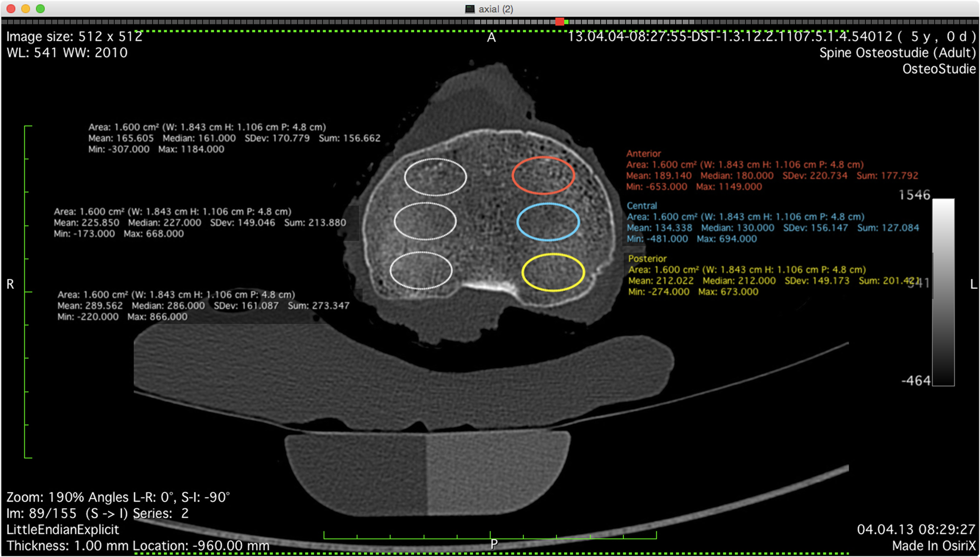Click the 'Image size: 512 x 512' annotation

[x=75, y=37]
